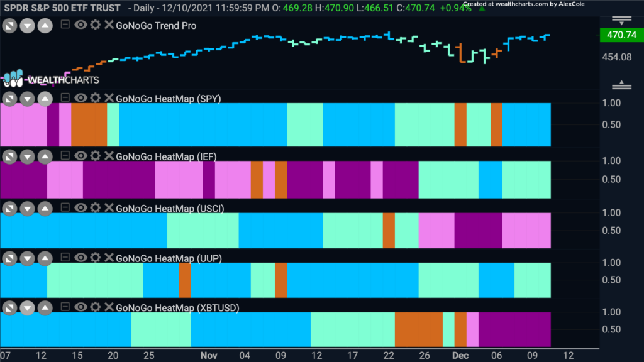Viewport: 644px width, 362px height.
Task: Move GoNoGo Trend Pro pane down
Action: [27, 26]
